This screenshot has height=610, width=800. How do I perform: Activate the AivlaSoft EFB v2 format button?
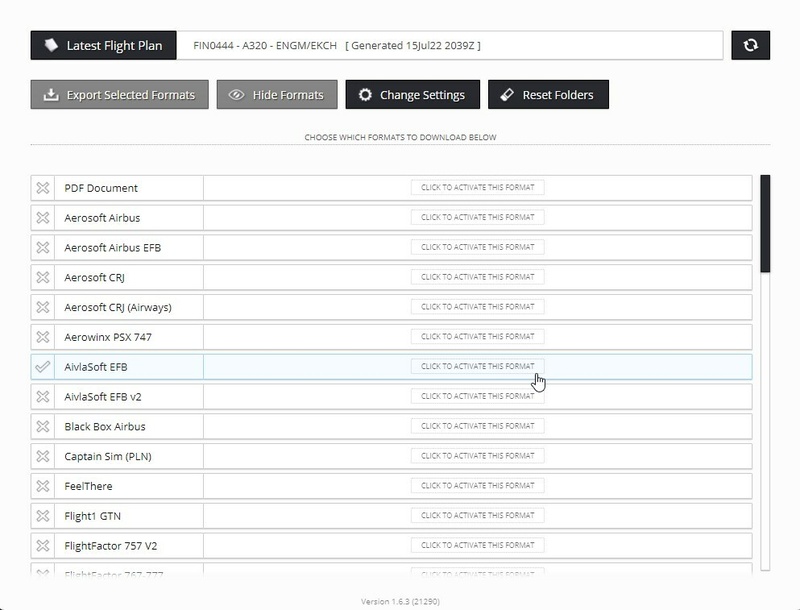tap(478, 396)
